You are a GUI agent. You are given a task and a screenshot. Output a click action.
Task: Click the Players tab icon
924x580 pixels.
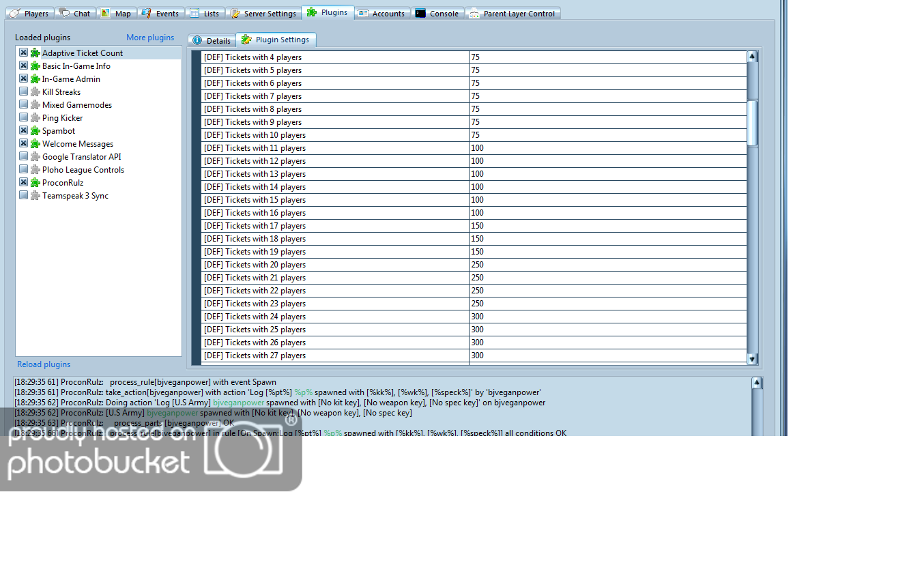point(14,14)
